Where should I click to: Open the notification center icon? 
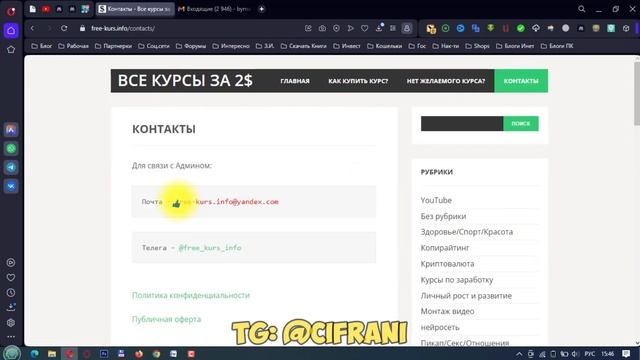coord(626,354)
